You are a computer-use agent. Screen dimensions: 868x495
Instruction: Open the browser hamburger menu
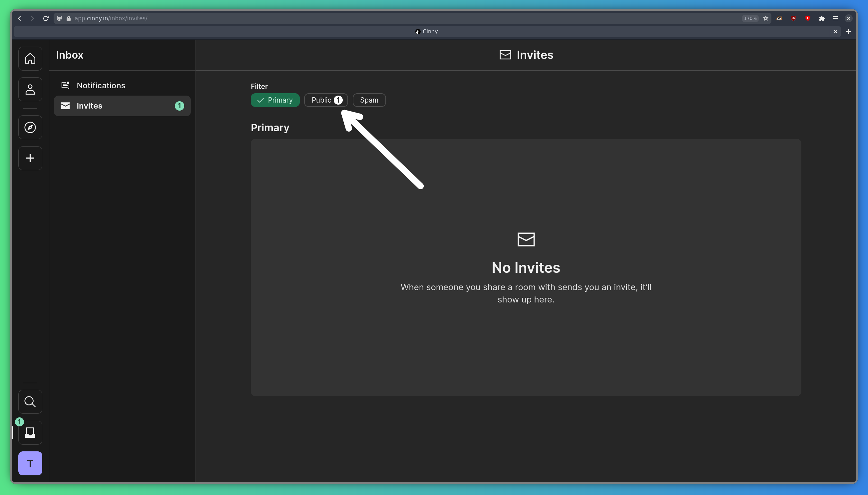click(835, 18)
